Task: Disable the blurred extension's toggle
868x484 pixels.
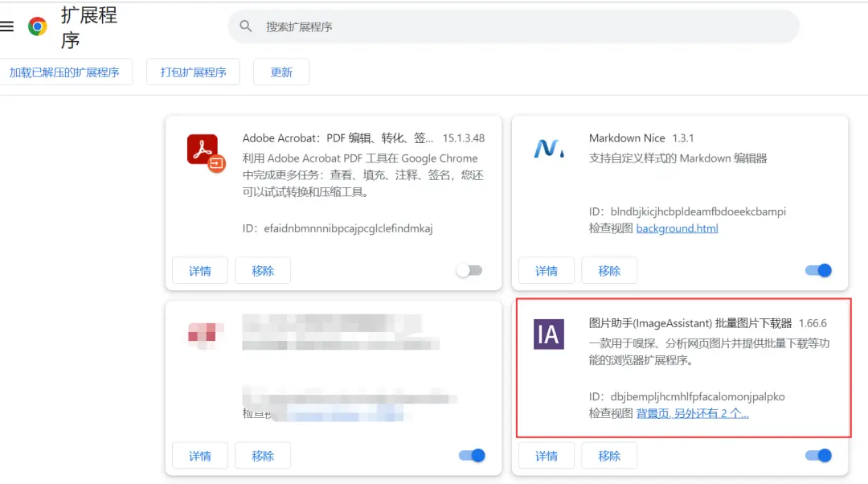Action: point(472,455)
